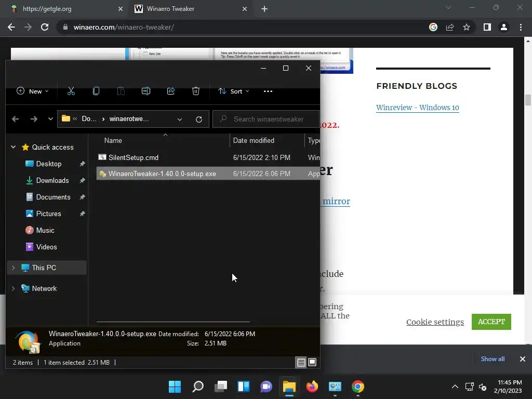Open Winreview - Windows 10 link
The image size is (532, 399).
(417, 108)
